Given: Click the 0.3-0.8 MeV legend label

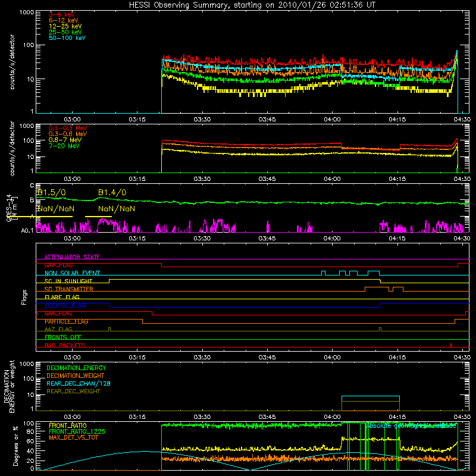Looking at the screenshot, I should [x=68, y=134].
